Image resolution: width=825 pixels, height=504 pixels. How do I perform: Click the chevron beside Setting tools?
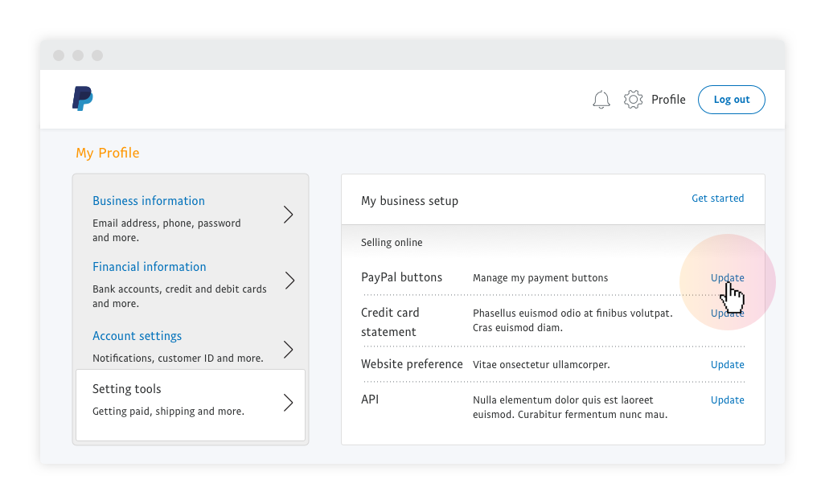(x=289, y=403)
